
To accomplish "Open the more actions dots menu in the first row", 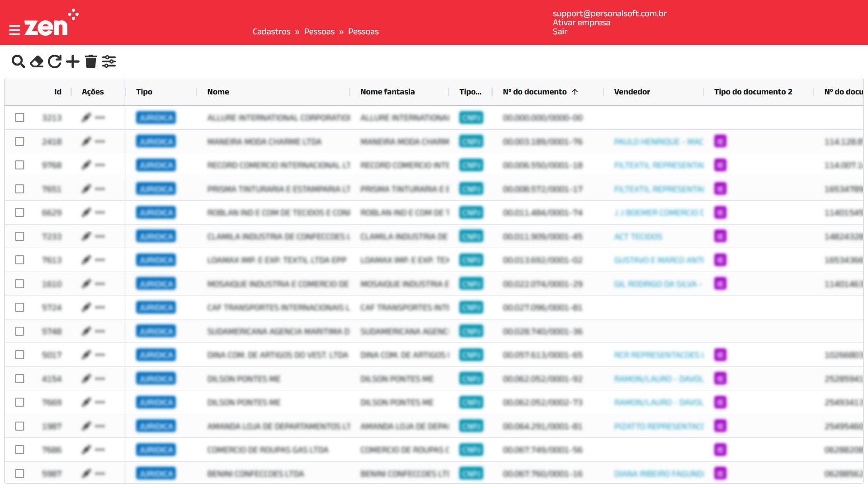I will pyautogui.click(x=100, y=117).
